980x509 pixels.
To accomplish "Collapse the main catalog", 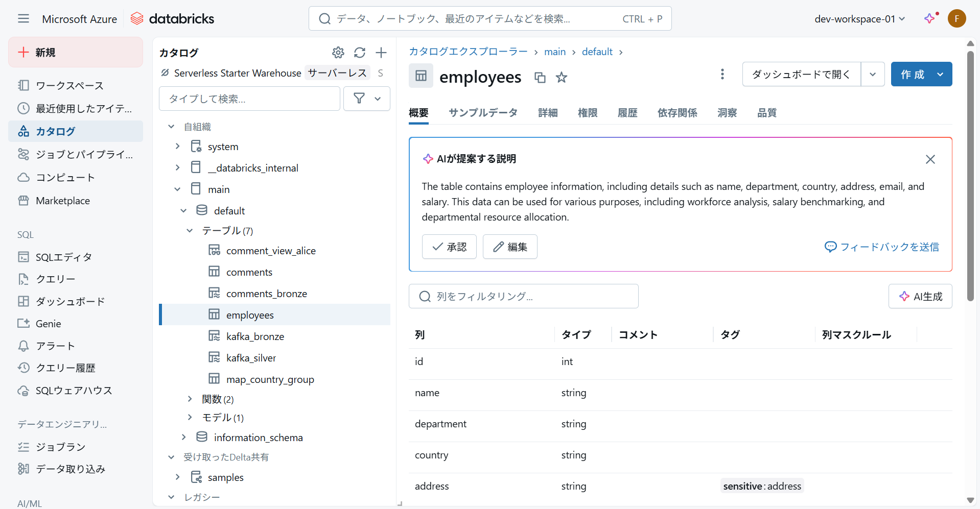I will [x=177, y=189].
